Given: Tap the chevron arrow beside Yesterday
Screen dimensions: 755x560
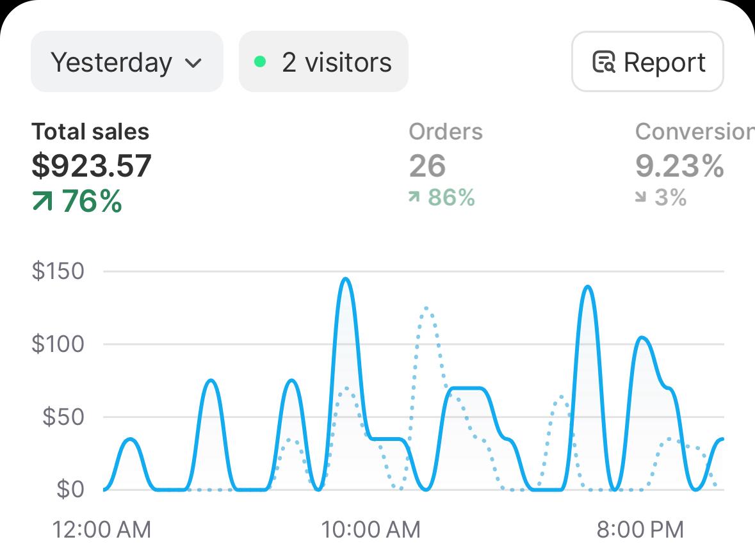Looking at the screenshot, I should click(193, 63).
